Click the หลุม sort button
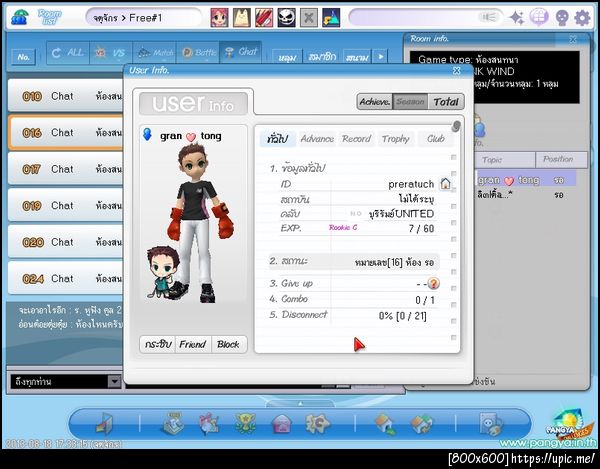Viewport: 600px width, 469px height. 287,57
